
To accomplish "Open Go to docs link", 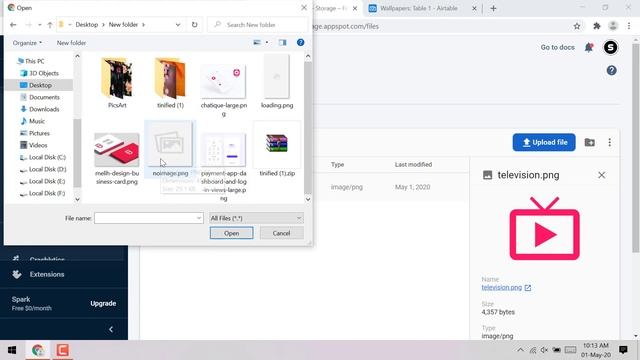I will pyautogui.click(x=558, y=47).
